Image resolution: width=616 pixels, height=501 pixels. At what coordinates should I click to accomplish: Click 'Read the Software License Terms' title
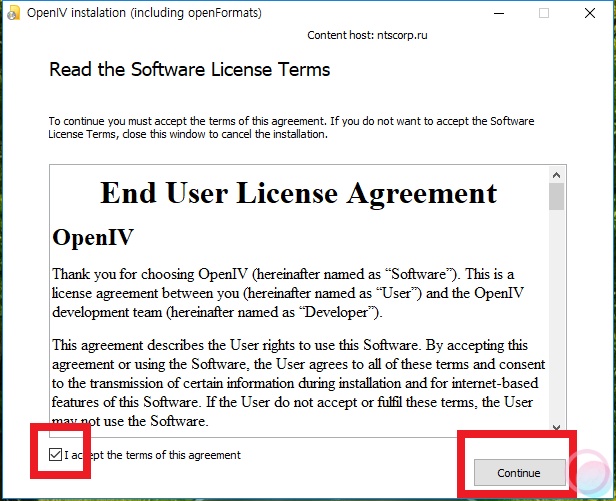pyautogui.click(x=189, y=70)
